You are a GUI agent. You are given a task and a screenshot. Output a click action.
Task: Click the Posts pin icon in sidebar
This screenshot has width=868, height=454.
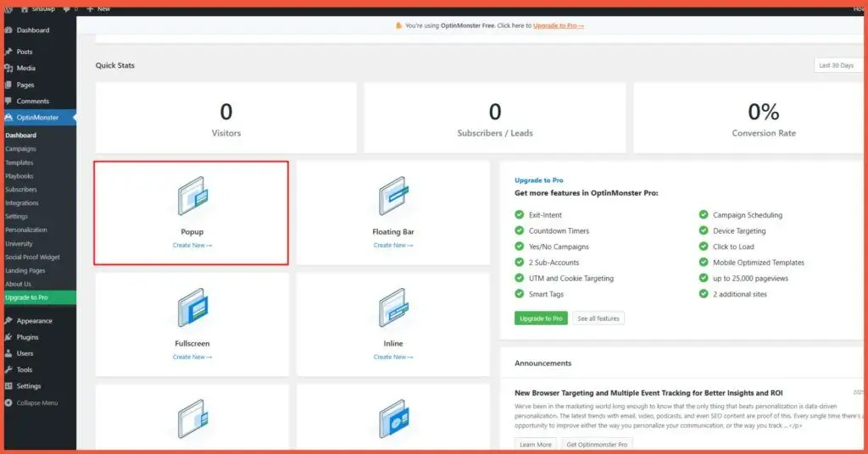(8, 52)
